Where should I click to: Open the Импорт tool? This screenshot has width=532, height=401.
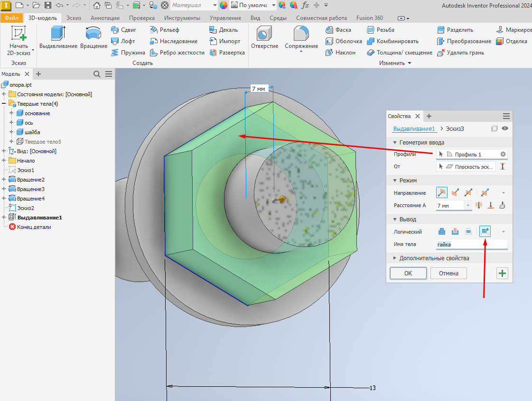224,41
